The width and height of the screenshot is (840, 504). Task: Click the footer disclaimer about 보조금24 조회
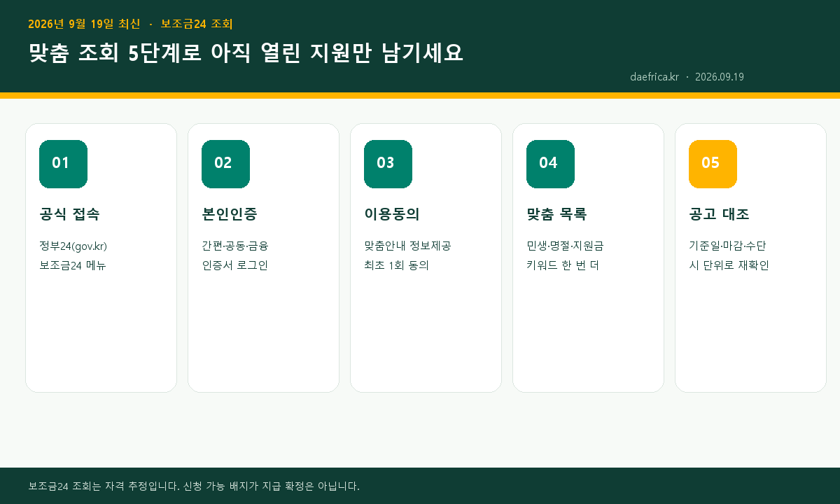tap(194, 486)
